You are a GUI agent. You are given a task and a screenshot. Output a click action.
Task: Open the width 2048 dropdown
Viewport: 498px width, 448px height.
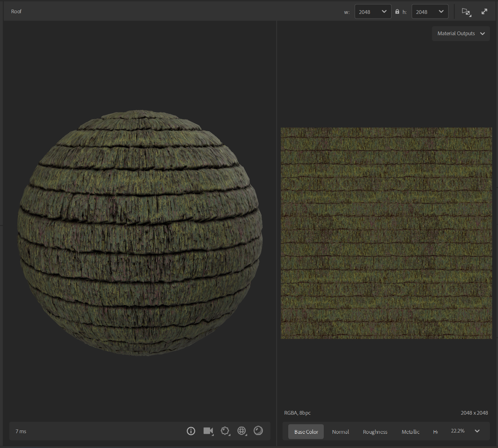tap(373, 12)
